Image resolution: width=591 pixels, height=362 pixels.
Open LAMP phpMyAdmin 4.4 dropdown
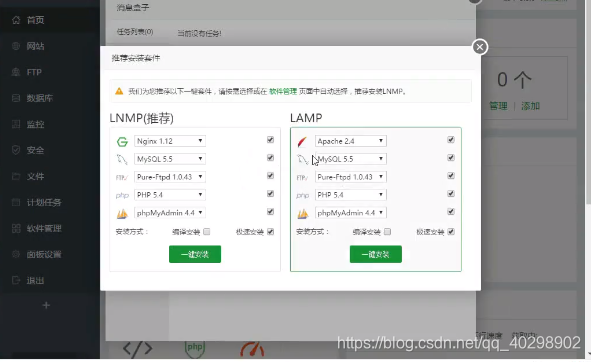point(351,213)
